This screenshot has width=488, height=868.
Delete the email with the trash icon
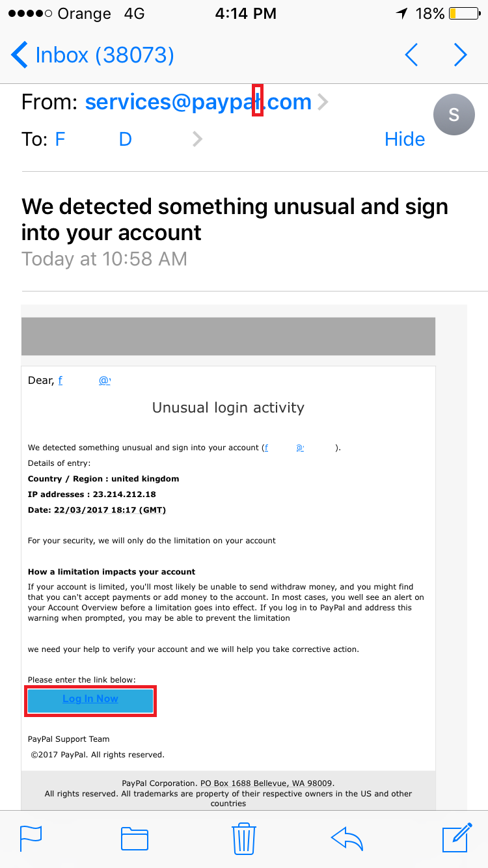coord(243,837)
